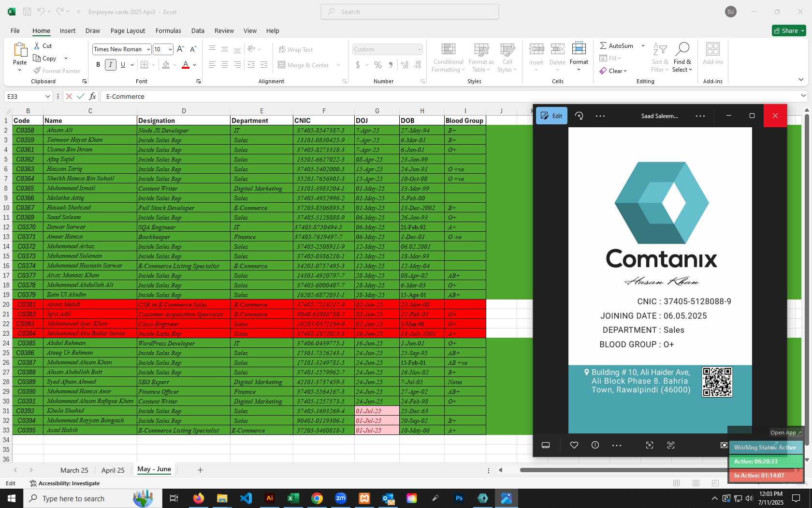Open the April 25 sheet tab
The width and height of the screenshot is (812, 508).
tap(113, 470)
